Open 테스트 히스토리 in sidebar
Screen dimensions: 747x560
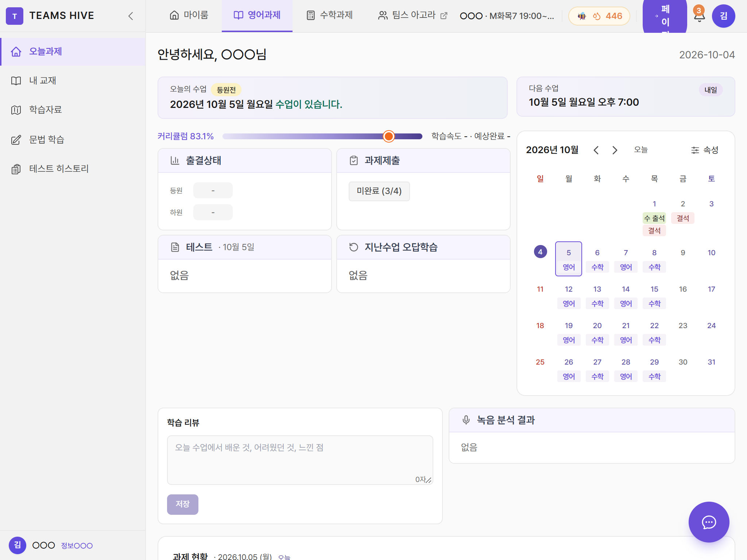click(x=73, y=169)
